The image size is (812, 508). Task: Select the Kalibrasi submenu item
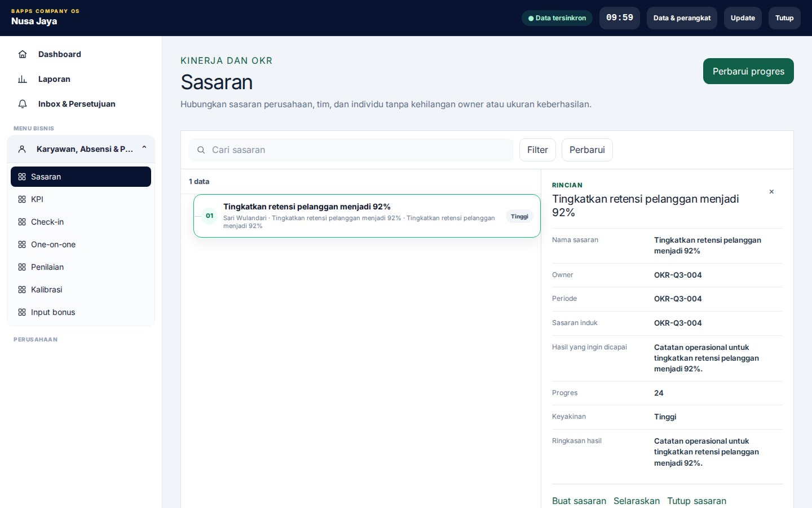[x=81, y=290]
